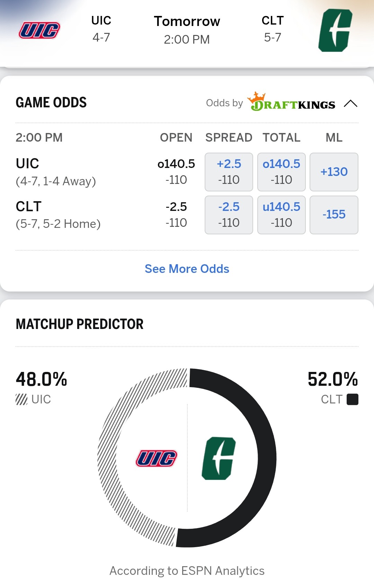Click the DraftKings logo

[292, 102]
